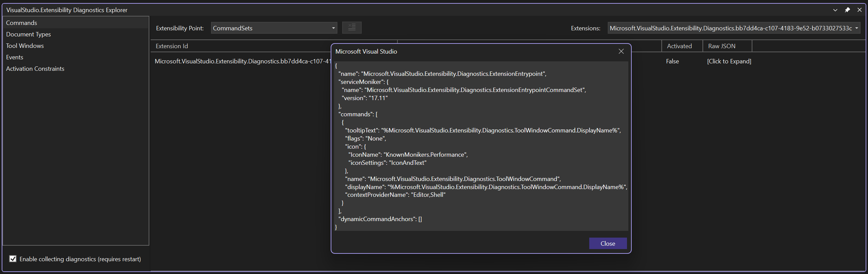
Task: Switch to the Tool Windows category
Action: 76,45
